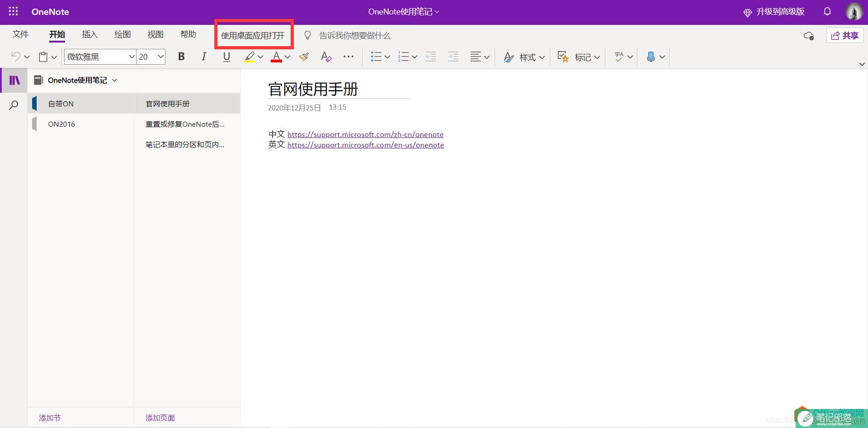This screenshot has width=868, height=428.
Task: Select the Format Painter brush icon
Action: pos(304,57)
